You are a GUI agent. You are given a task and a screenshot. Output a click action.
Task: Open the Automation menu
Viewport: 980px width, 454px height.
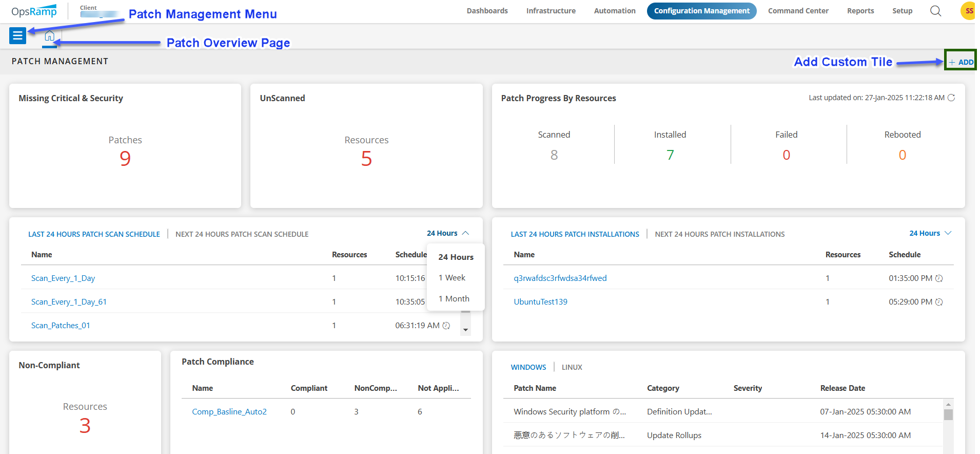click(x=615, y=11)
